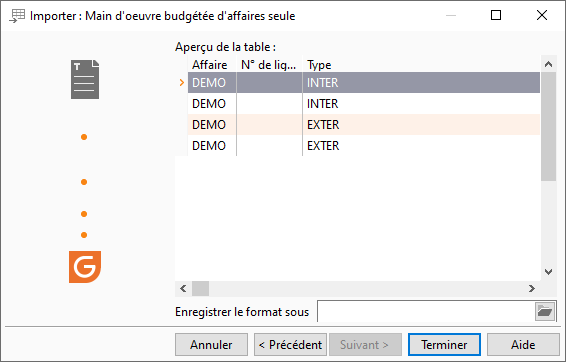Click the vertical scrollbar thumb
The width and height of the screenshot is (566, 362).
click(548, 126)
